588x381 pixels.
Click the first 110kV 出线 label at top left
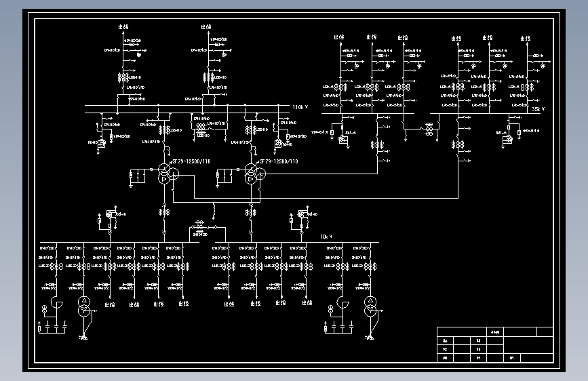pyautogui.click(x=123, y=27)
